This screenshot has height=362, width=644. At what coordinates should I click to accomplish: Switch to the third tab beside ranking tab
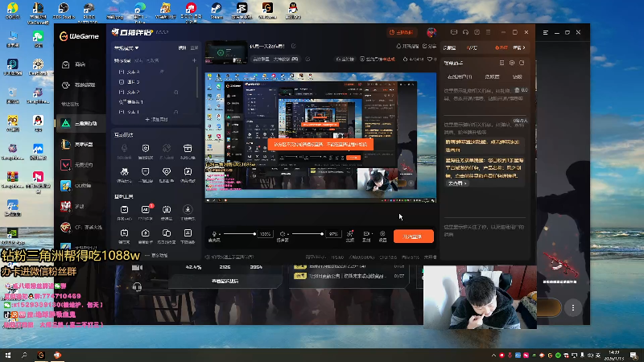click(517, 76)
